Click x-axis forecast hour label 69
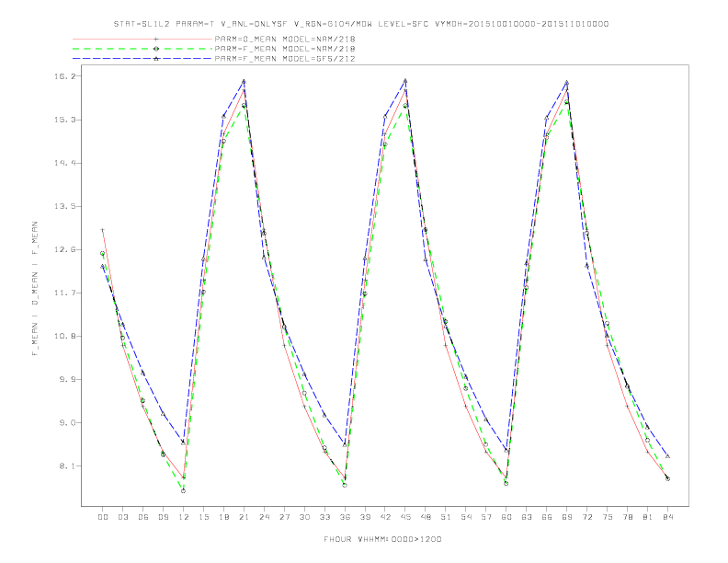The image size is (728, 563). (x=567, y=517)
